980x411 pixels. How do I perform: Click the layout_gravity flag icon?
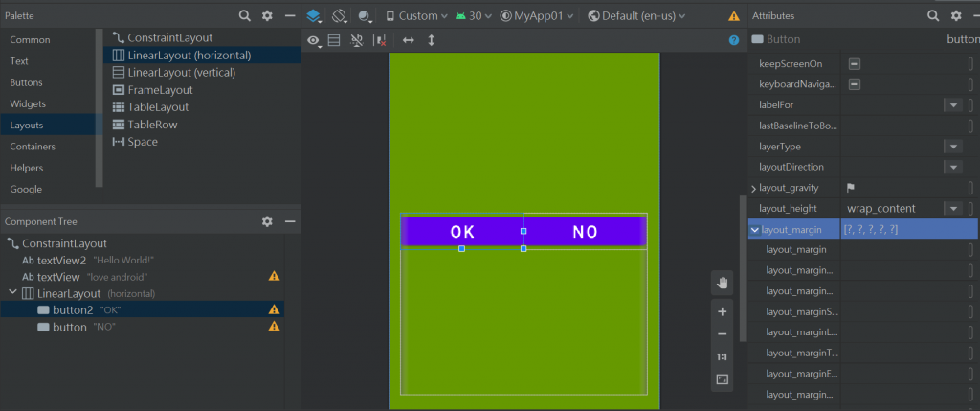[851, 188]
